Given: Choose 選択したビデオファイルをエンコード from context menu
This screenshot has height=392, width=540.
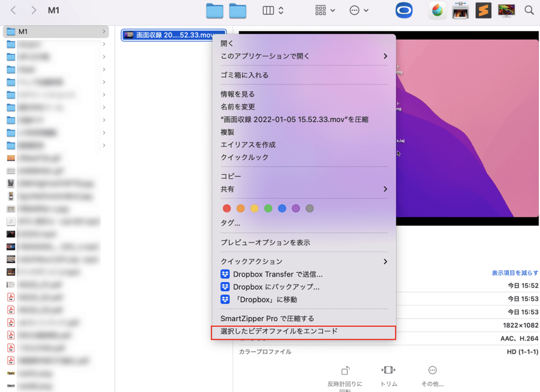Looking at the screenshot, I should click(x=279, y=331).
